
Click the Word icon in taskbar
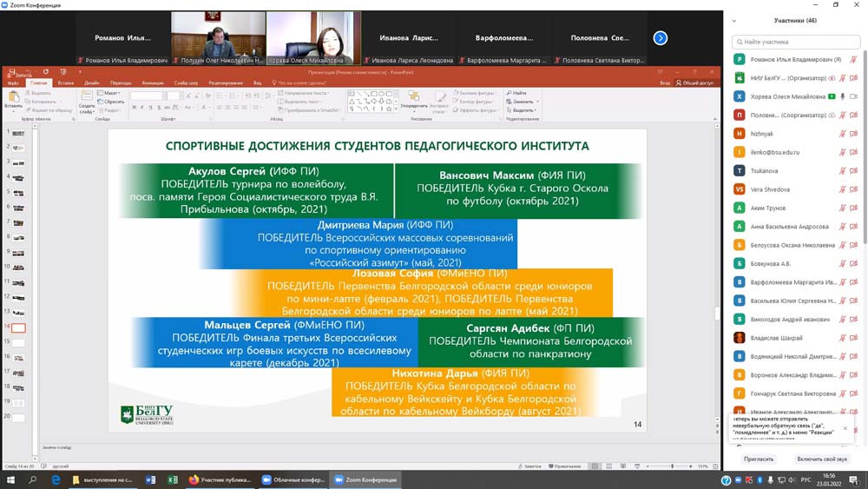149,479
